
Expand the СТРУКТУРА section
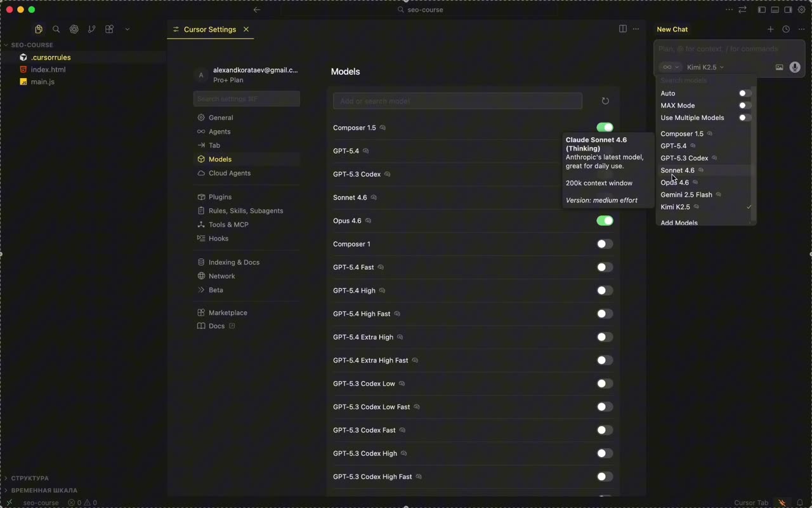pos(30,478)
